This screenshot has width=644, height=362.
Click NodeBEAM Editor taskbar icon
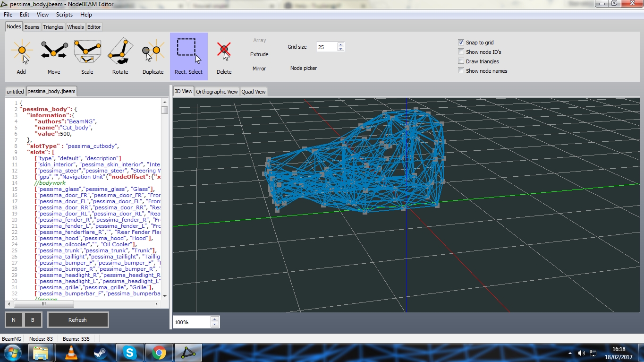click(x=188, y=353)
